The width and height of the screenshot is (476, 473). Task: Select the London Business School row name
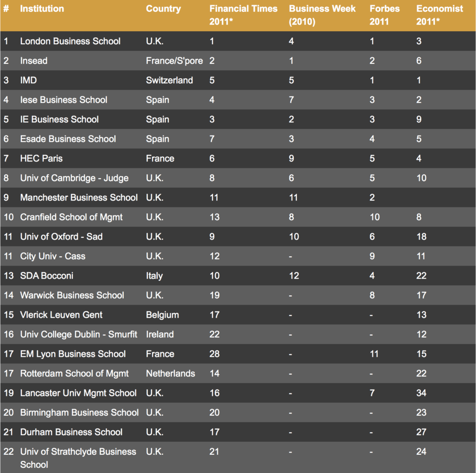tap(70, 41)
